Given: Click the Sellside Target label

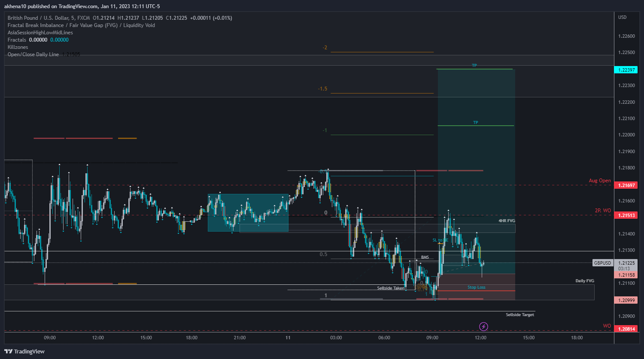Looking at the screenshot, I should coord(520,315).
